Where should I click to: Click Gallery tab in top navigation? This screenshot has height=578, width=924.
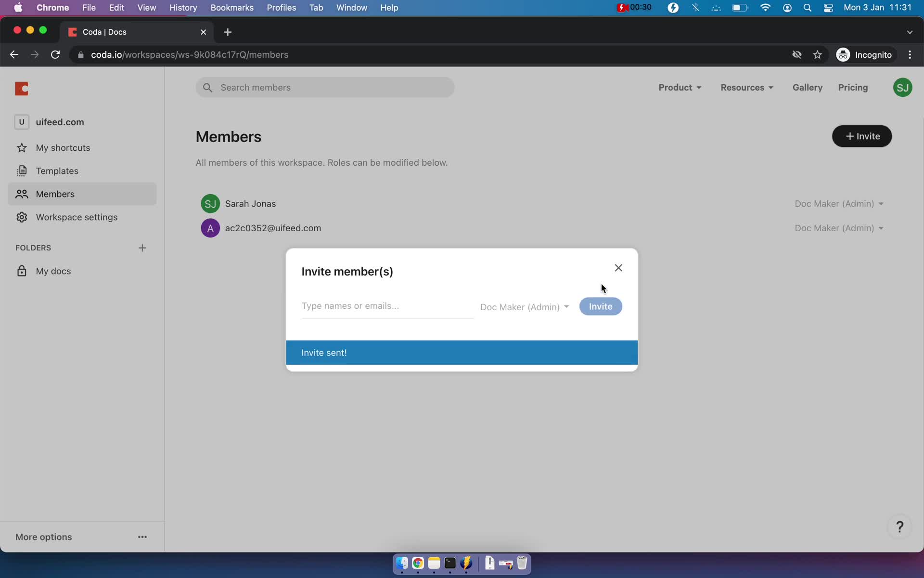807,87
